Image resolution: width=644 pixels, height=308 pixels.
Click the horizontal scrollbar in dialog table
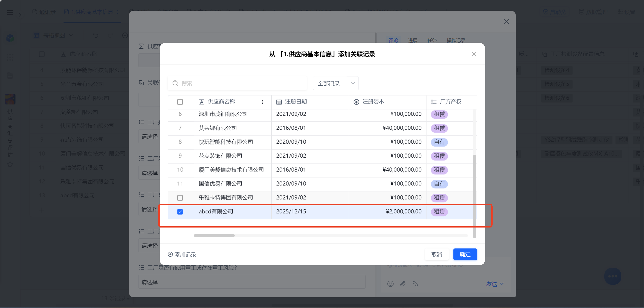point(214,236)
